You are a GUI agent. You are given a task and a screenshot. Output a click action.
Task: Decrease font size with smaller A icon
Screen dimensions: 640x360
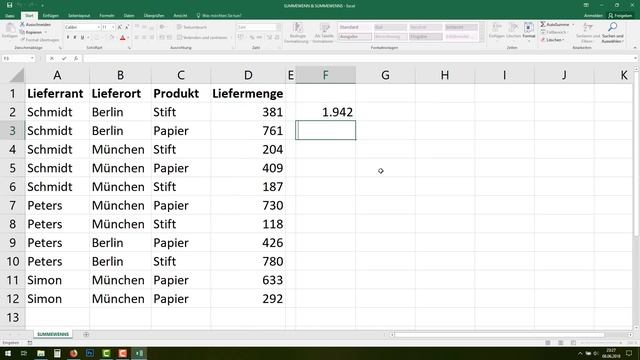tap(127, 27)
